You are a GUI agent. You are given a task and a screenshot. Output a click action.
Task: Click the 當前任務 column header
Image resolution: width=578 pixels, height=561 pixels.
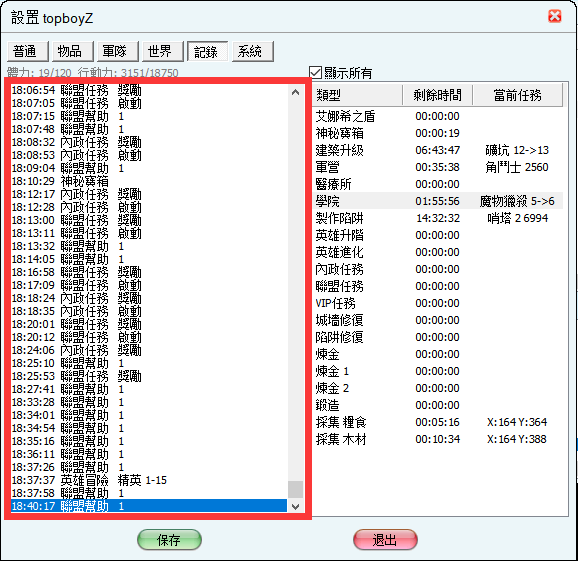[518, 95]
